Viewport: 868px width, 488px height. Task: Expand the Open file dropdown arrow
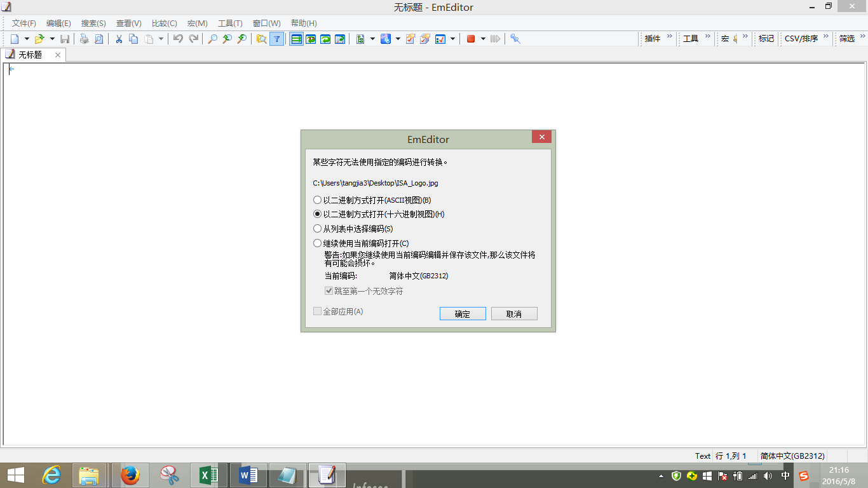pos(52,39)
